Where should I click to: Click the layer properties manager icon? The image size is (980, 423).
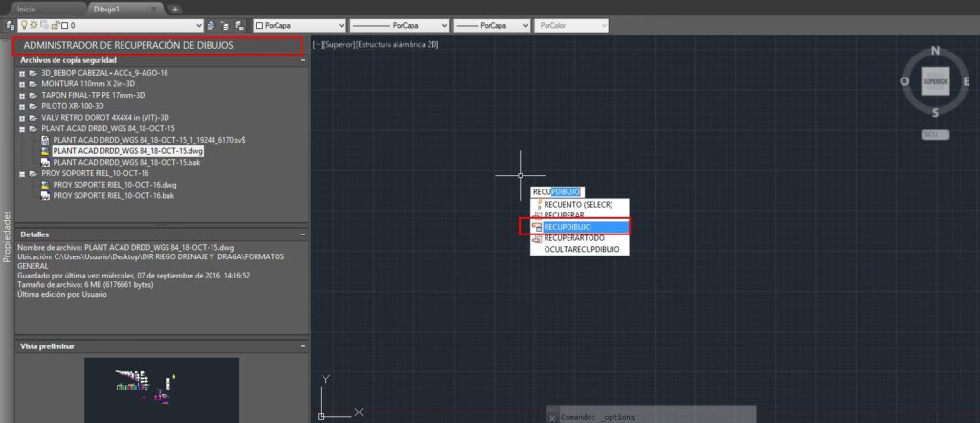11,24
